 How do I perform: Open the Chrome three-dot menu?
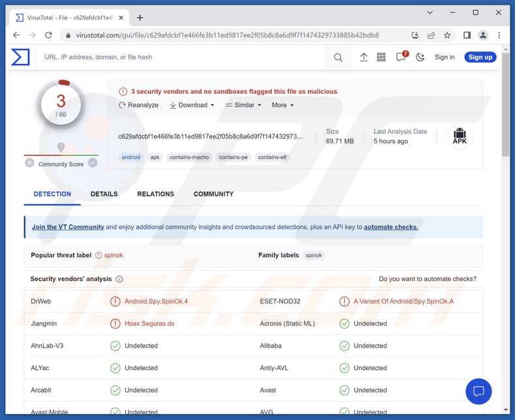tap(499, 35)
